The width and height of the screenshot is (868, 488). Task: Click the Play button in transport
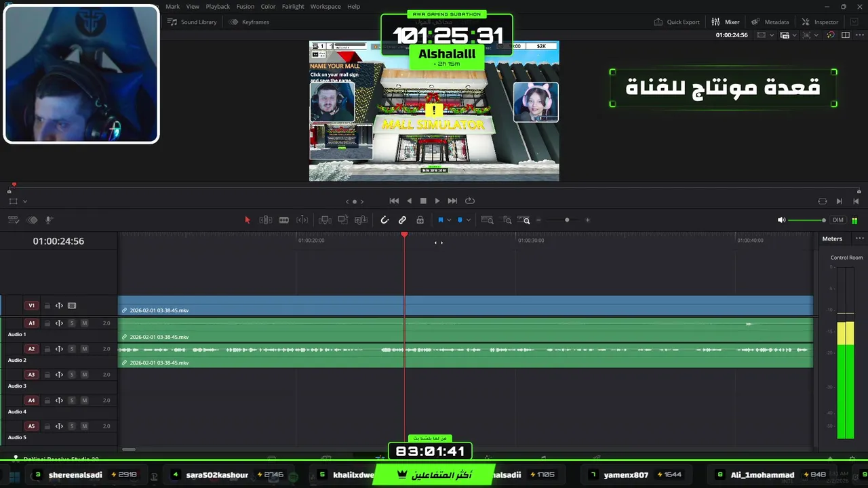point(437,201)
